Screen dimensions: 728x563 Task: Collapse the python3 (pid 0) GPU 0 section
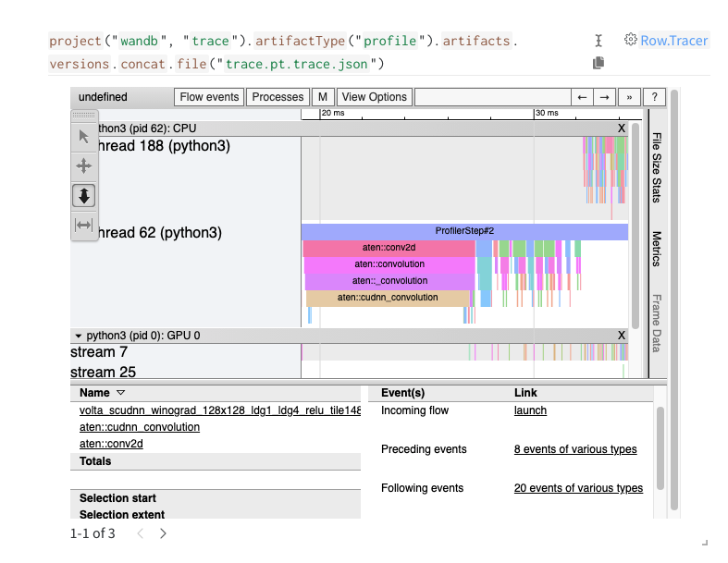[x=79, y=336]
